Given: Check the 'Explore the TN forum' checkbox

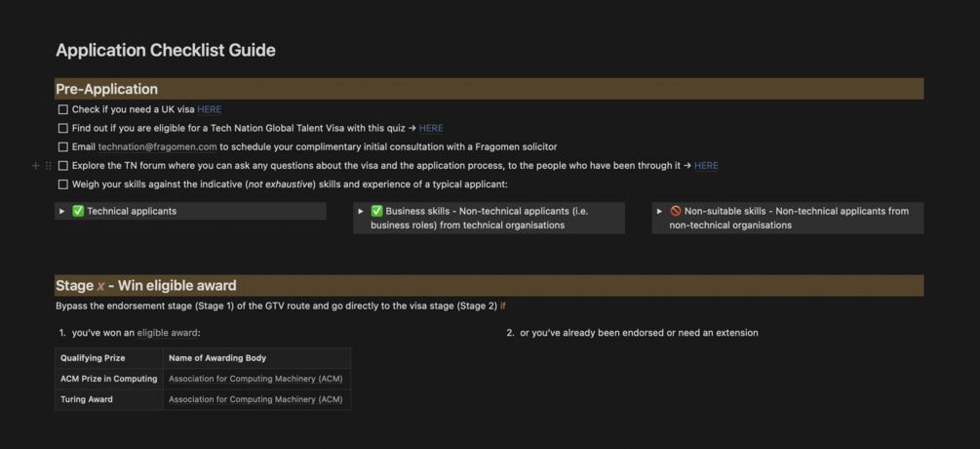Looking at the screenshot, I should click(63, 166).
